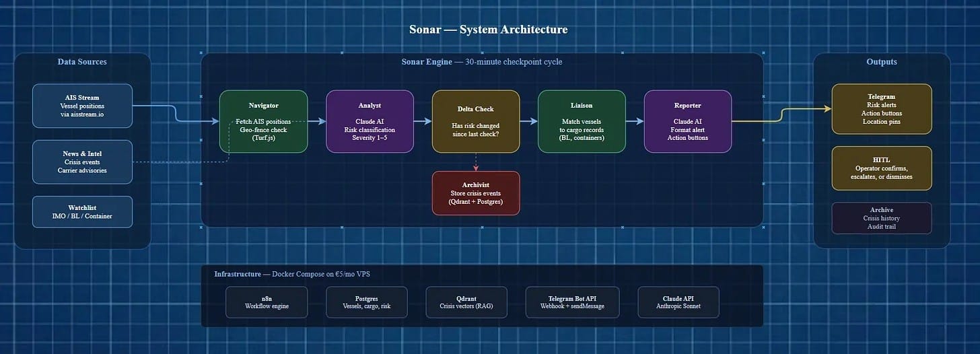Select the Archive crisis history box
Image resolution: width=980 pixels, height=354 pixels.
(882, 218)
